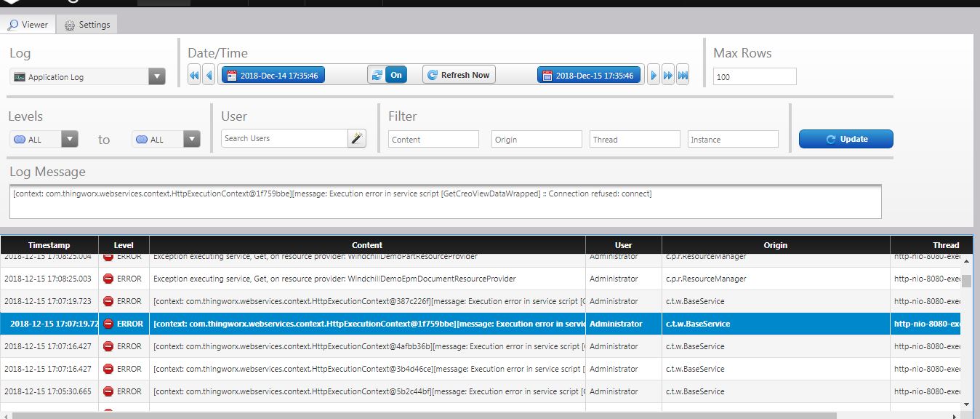Click the magic wand icon beside Search Users
Viewport: 980px width, 419px height.
356,138
